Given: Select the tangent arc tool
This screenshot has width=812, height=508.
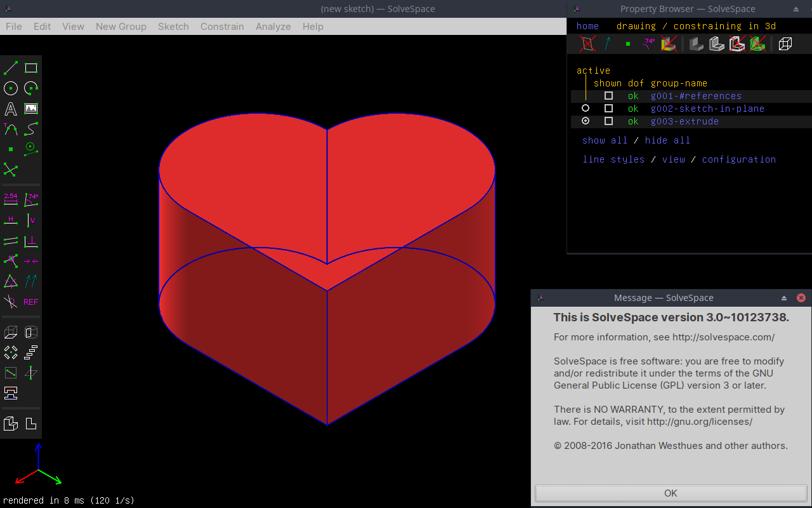Looking at the screenshot, I should tap(11, 129).
